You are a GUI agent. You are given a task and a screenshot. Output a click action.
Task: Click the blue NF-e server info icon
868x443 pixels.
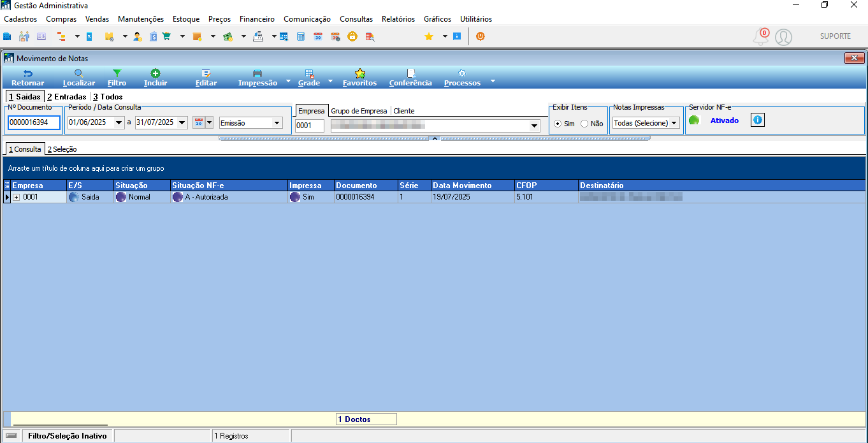tap(757, 120)
